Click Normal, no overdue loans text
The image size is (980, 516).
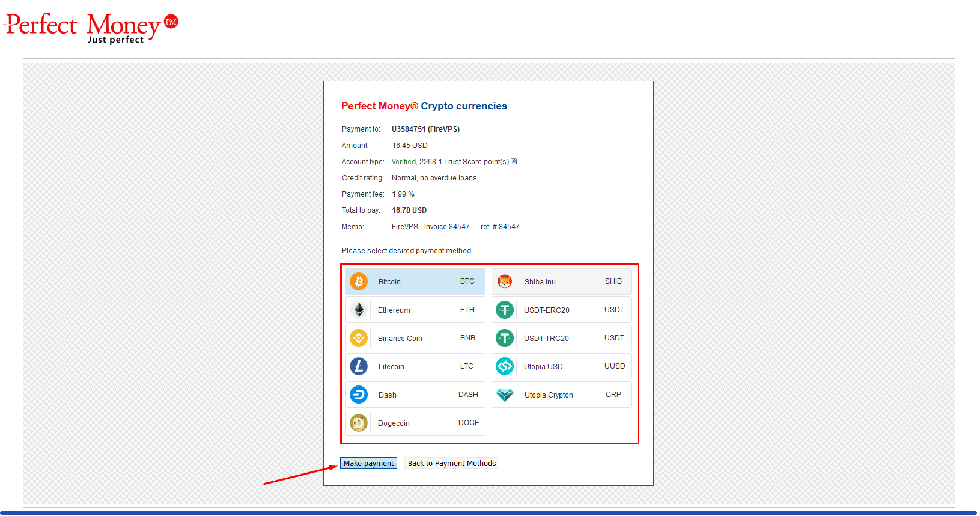pos(435,178)
